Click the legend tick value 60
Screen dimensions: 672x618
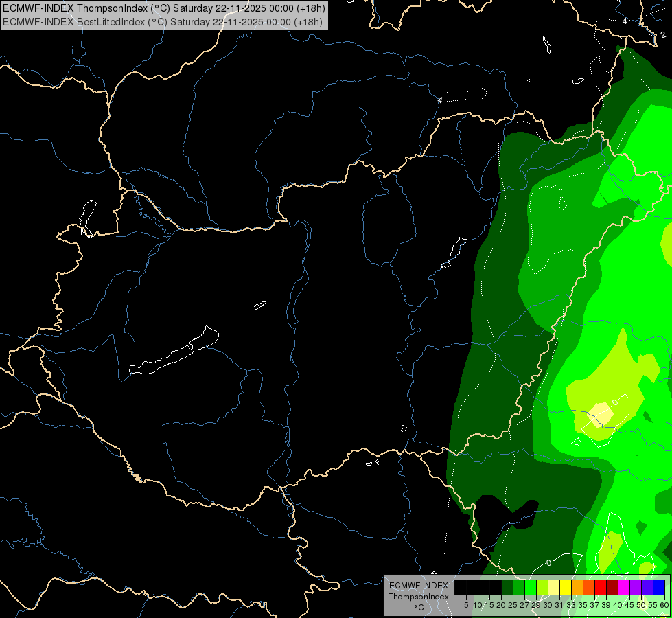(664, 605)
